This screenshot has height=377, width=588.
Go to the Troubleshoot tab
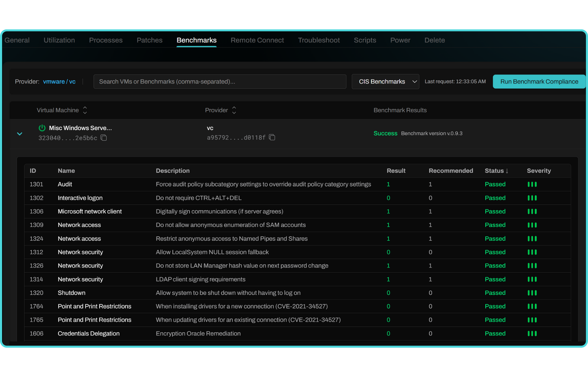(x=319, y=40)
